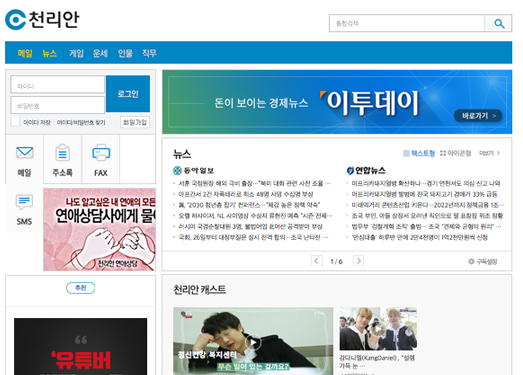Switch news to 아이콘형 view
The image size is (523, 375).
click(x=455, y=153)
